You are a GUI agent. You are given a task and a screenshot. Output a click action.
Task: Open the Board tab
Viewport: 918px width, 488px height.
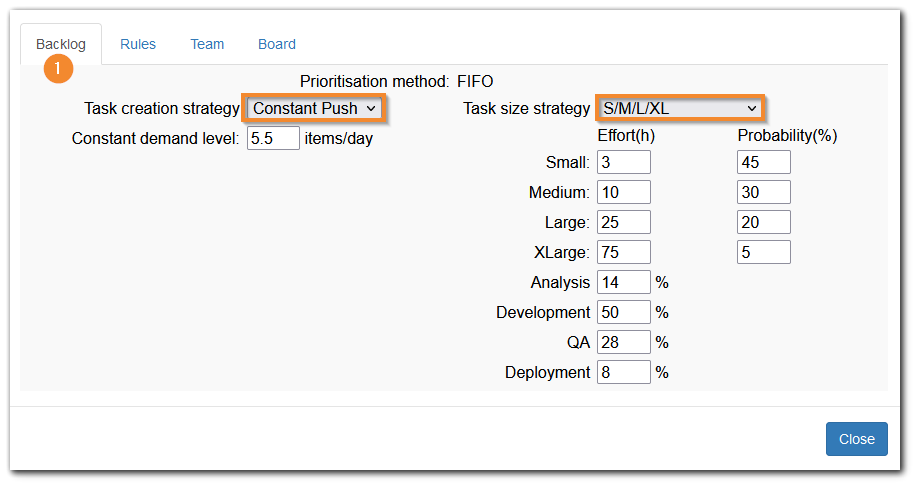click(x=277, y=44)
